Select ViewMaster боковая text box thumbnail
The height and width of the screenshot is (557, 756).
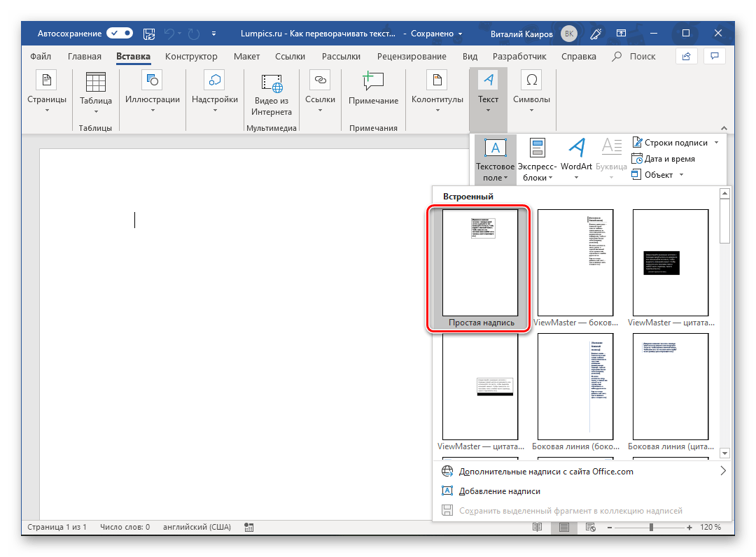(x=575, y=269)
